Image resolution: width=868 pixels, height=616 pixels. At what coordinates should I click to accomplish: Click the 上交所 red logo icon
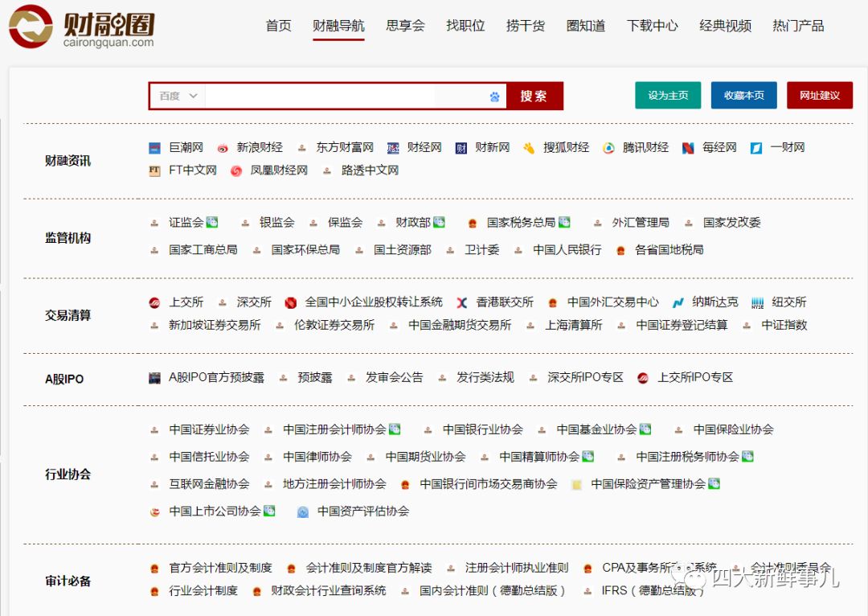pos(154,302)
